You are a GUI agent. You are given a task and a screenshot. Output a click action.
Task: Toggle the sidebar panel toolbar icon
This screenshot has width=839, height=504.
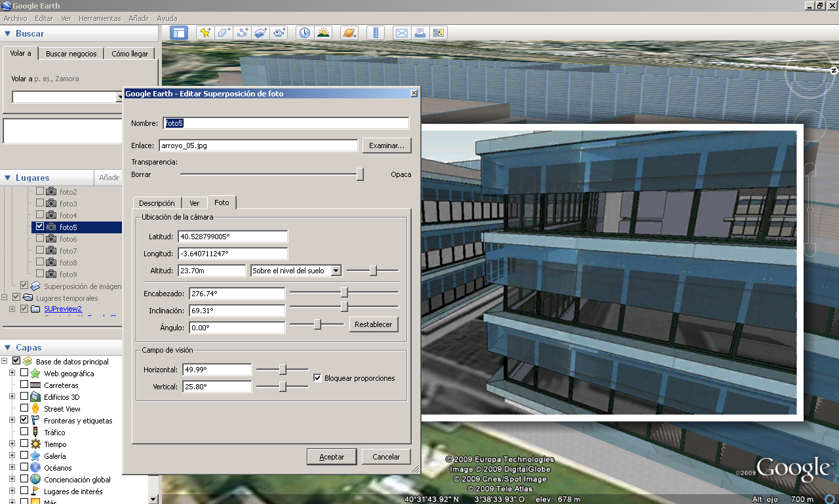pyautogui.click(x=179, y=33)
